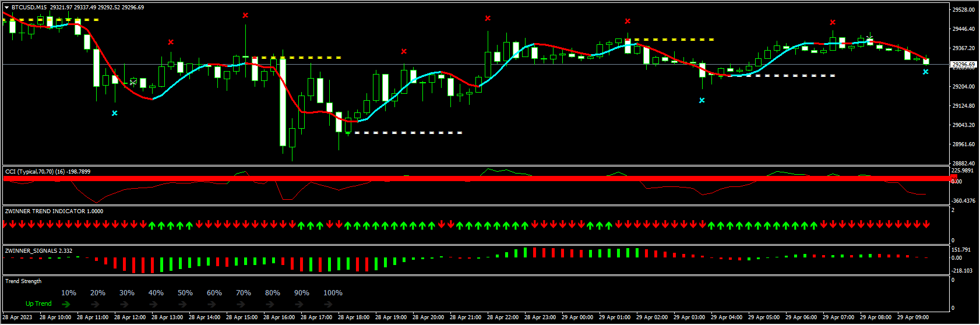Select the cyan X marker below the latest candle
Screen dimensions: 980x325
[926, 72]
